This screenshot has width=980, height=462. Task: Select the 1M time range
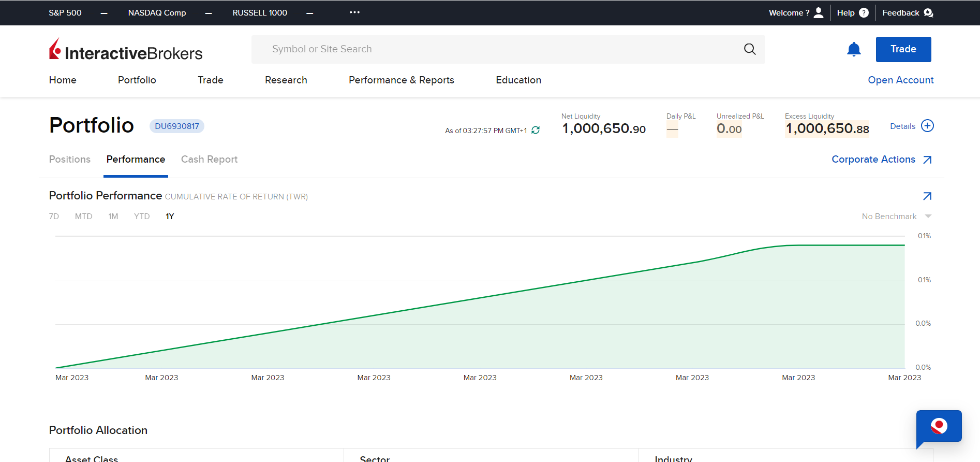[113, 216]
